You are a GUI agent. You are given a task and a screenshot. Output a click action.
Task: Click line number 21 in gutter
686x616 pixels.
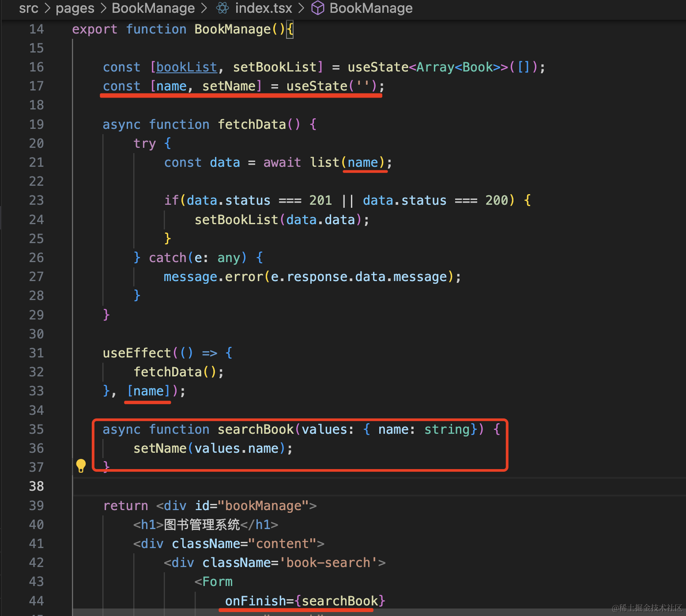click(x=37, y=162)
